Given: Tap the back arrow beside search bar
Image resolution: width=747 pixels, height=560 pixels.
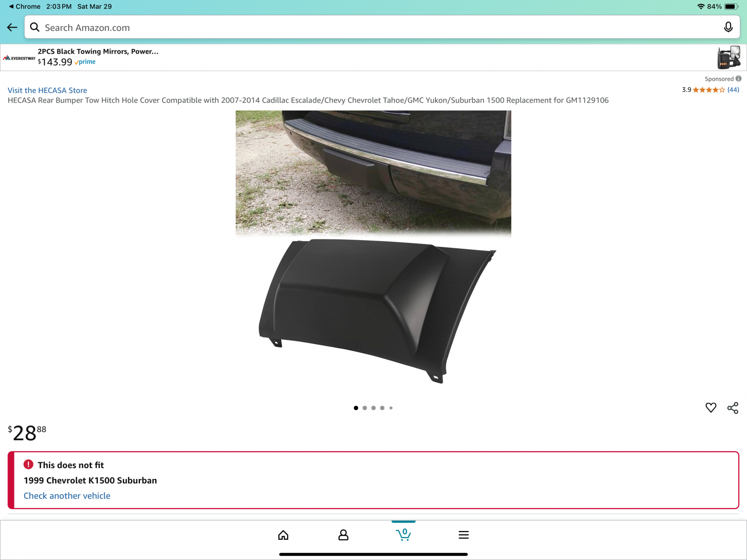Looking at the screenshot, I should pyautogui.click(x=12, y=28).
